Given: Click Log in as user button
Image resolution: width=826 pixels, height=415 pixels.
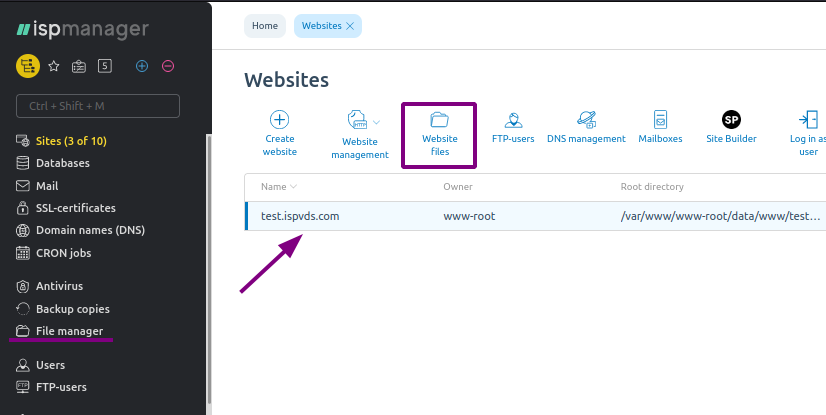Looking at the screenshot, I should [808, 133].
